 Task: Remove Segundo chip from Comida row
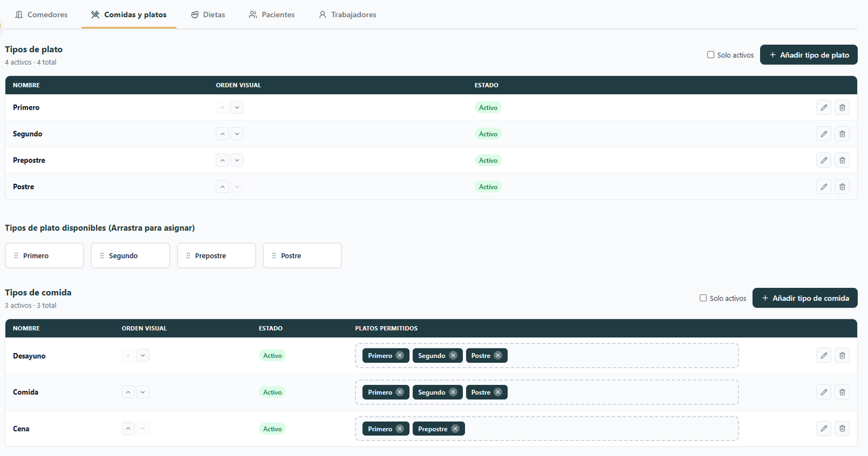(453, 392)
